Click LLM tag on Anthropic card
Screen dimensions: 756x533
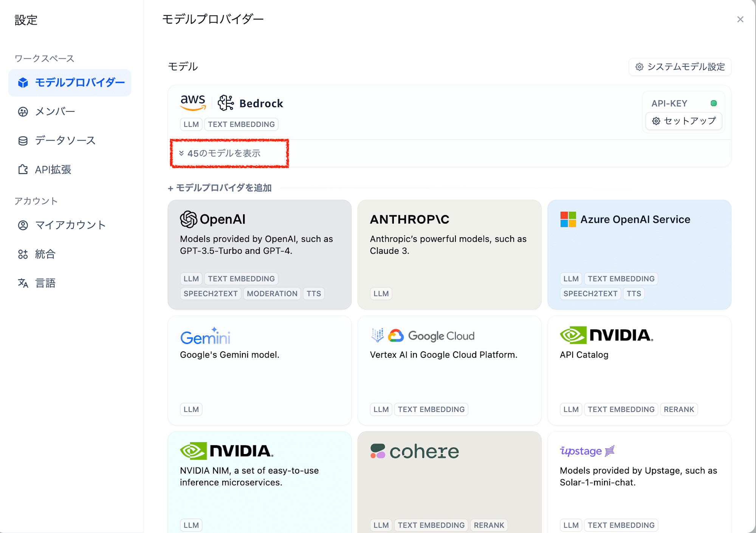(381, 294)
